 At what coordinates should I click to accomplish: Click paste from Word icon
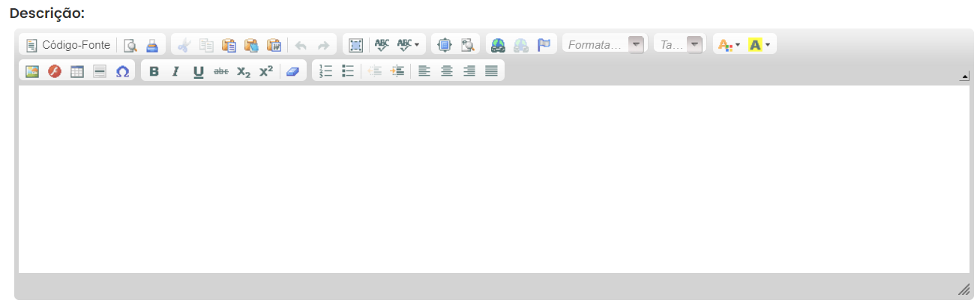(274, 45)
